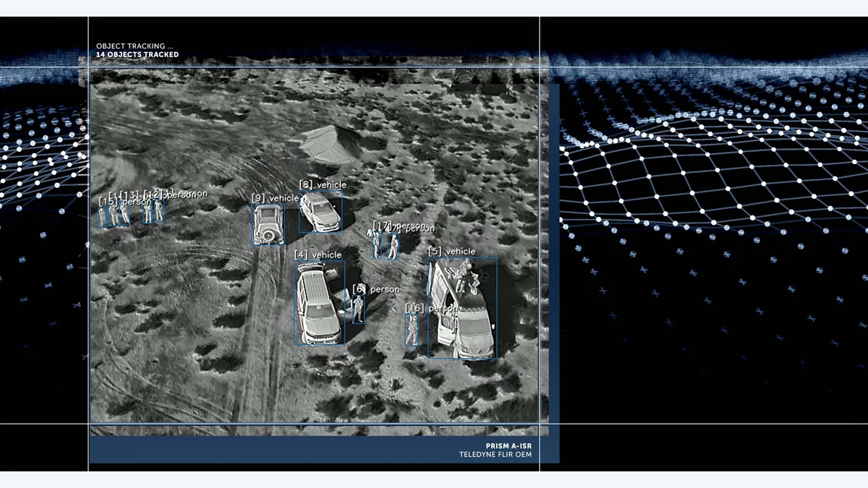Click the "14 OBJECTS TRACKED" counter text
868x488 pixels.
point(137,55)
